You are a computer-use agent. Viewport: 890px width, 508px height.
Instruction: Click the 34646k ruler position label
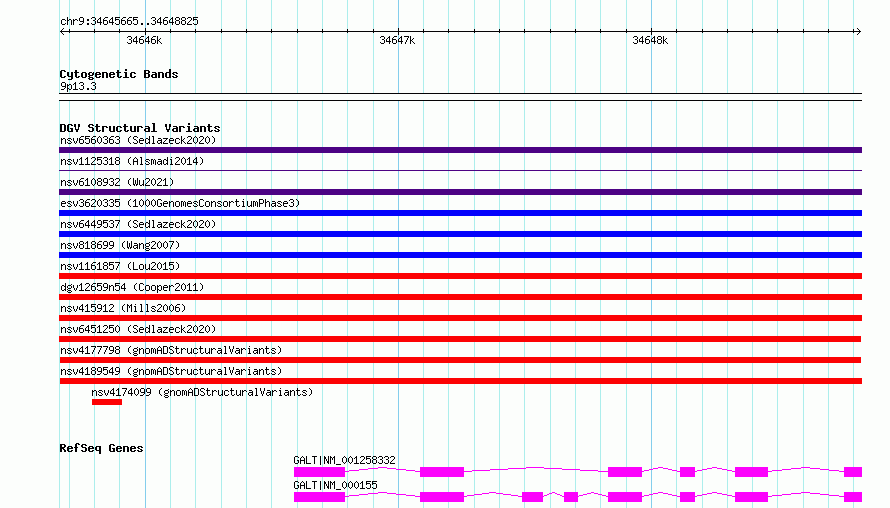pos(144,40)
